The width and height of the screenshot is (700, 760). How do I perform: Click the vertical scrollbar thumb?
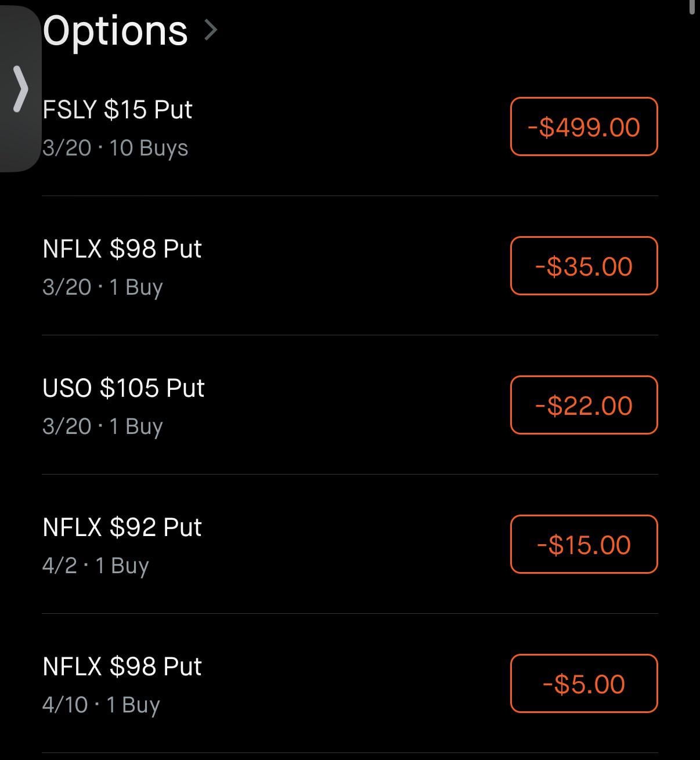(x=692, y=6)
